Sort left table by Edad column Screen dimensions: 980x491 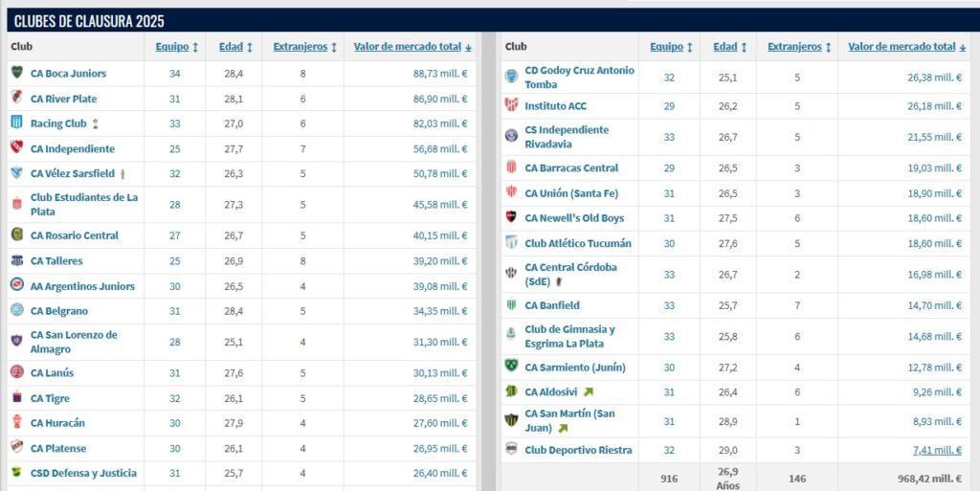[235, 47]
